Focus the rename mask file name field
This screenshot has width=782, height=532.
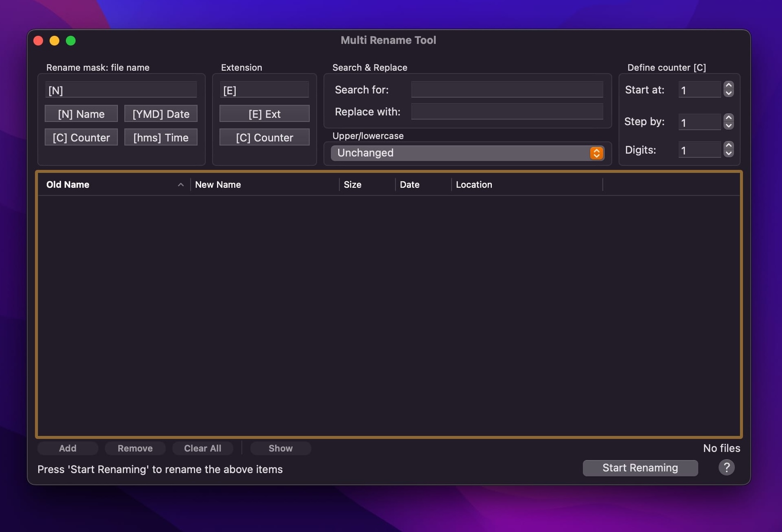tap(121, 90)
